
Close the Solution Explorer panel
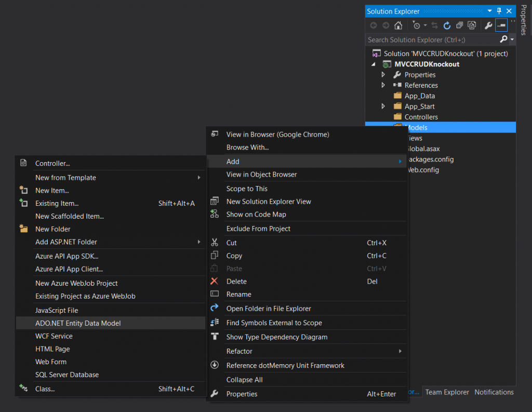pyautogui.click(x=509, y=11)
